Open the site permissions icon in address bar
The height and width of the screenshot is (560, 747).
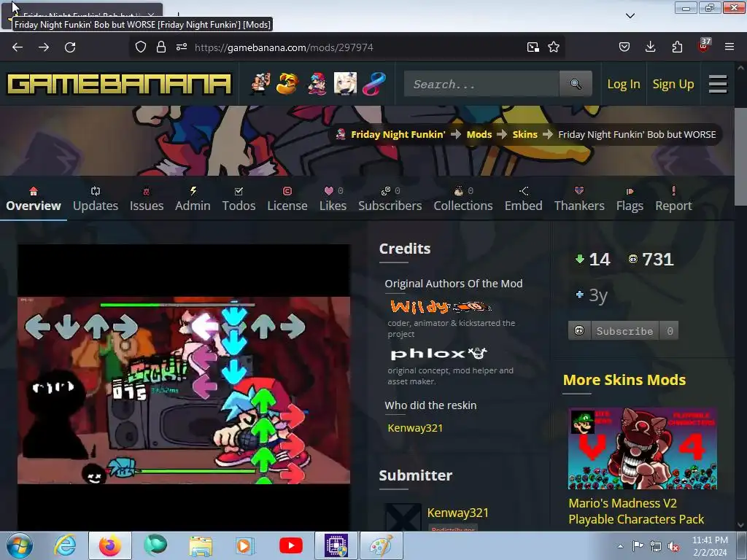pos(182,47)
